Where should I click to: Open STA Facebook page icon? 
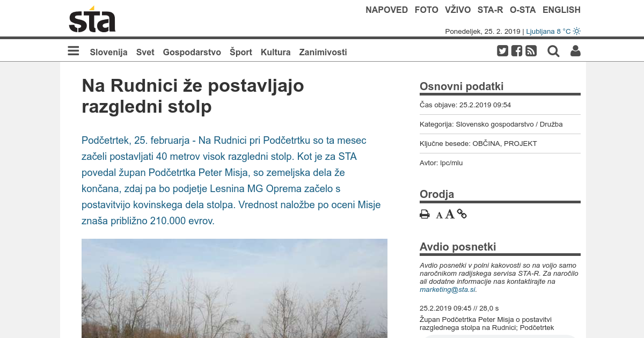517,51
